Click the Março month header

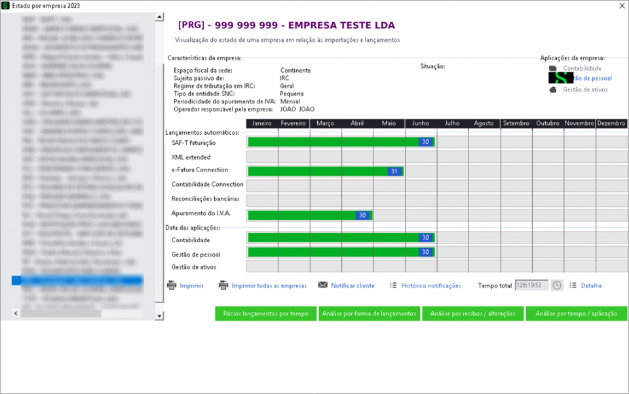tap(325, 123)
